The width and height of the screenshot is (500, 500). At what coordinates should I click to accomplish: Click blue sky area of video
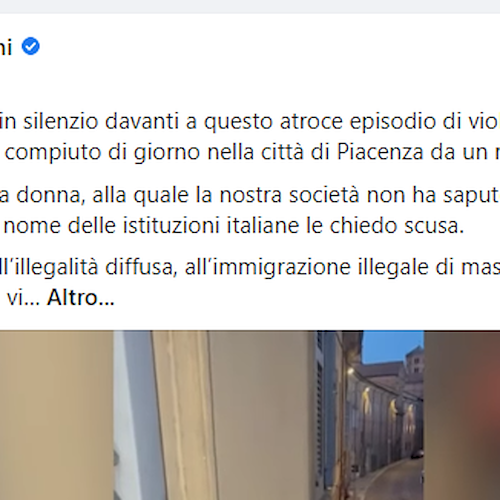[393, 345]
